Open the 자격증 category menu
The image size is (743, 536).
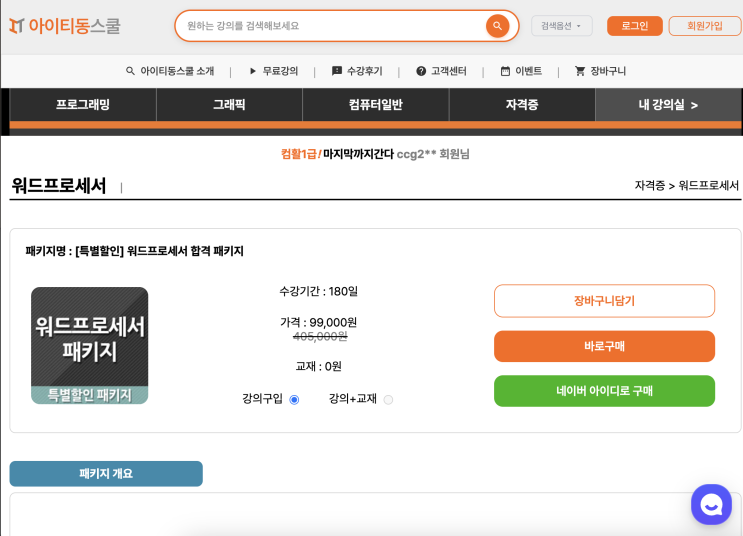[x=522, y=104]
